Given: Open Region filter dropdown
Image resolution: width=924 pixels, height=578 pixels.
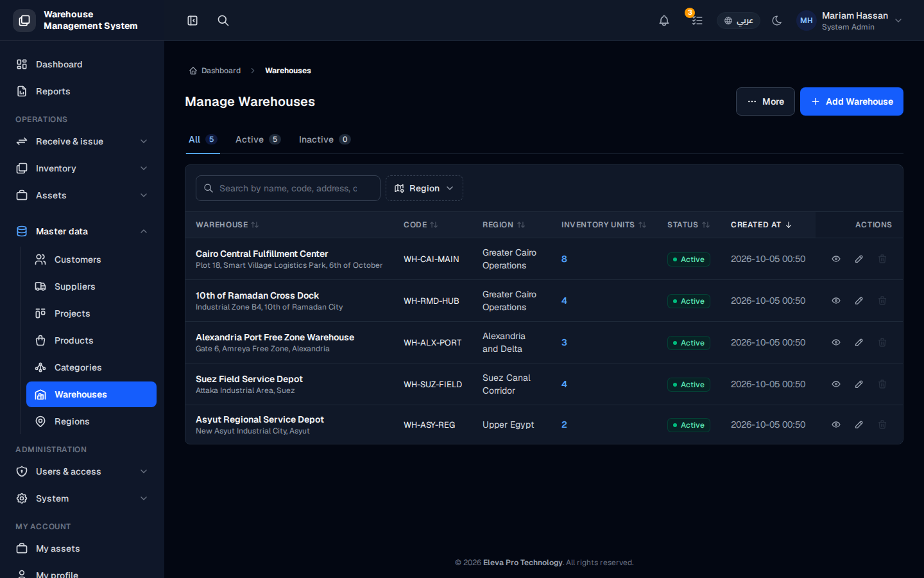Looking at the screenshot, I should 424,188.
